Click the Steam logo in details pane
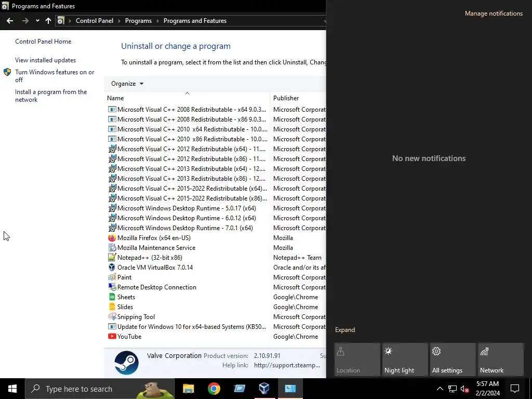 pos(127,363)
